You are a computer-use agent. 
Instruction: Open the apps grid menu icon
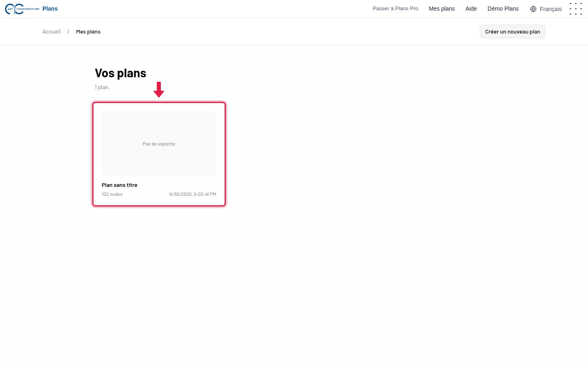point(576,9)
